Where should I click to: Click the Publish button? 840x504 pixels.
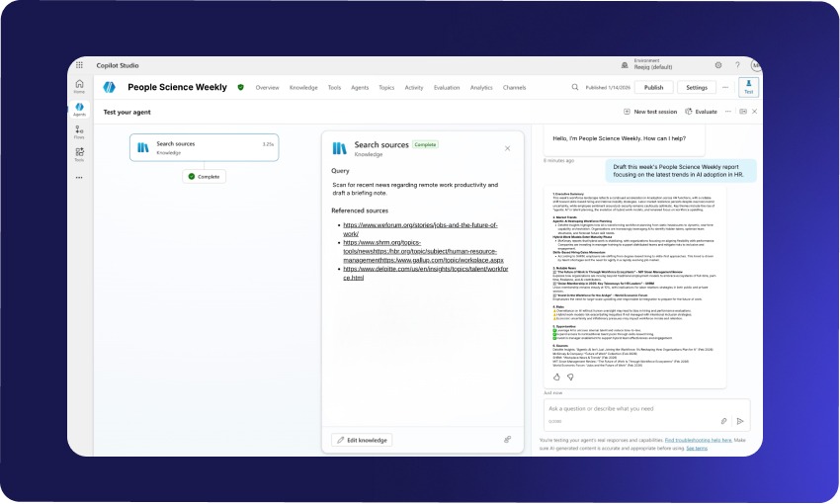pos(653,87)
